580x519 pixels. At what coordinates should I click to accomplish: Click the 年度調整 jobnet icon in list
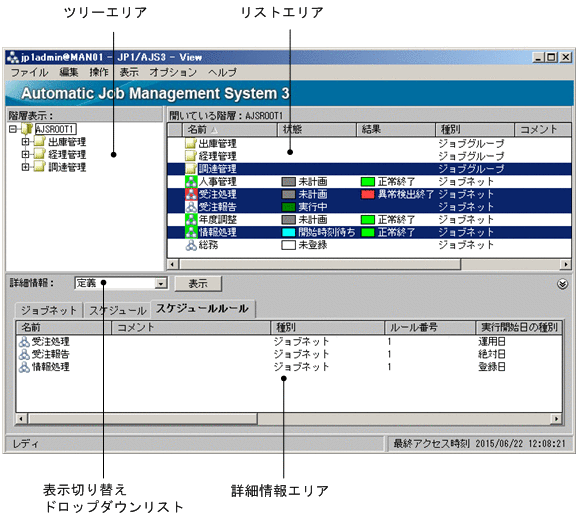tap(191, 219)
